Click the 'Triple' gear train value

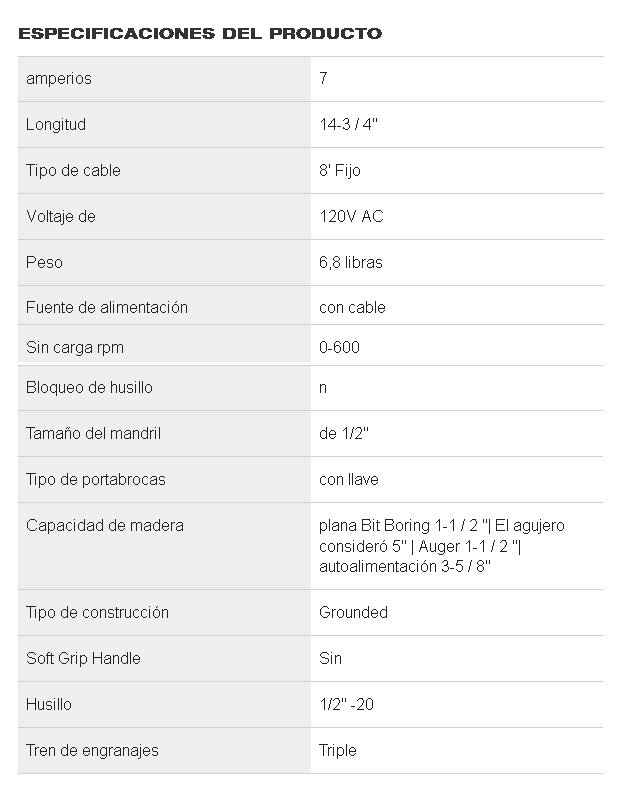click(x=338, y=751)
